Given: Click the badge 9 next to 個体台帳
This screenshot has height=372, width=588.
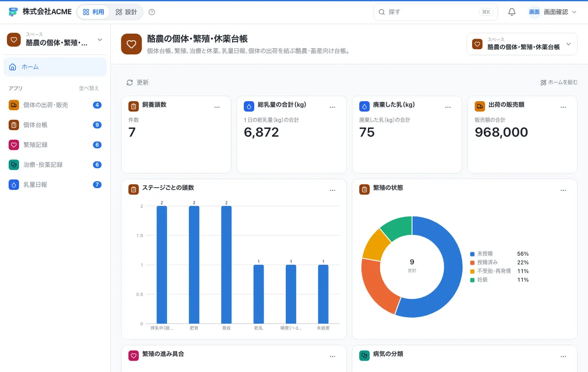Looking at the screenshot, I should point(97,125).
